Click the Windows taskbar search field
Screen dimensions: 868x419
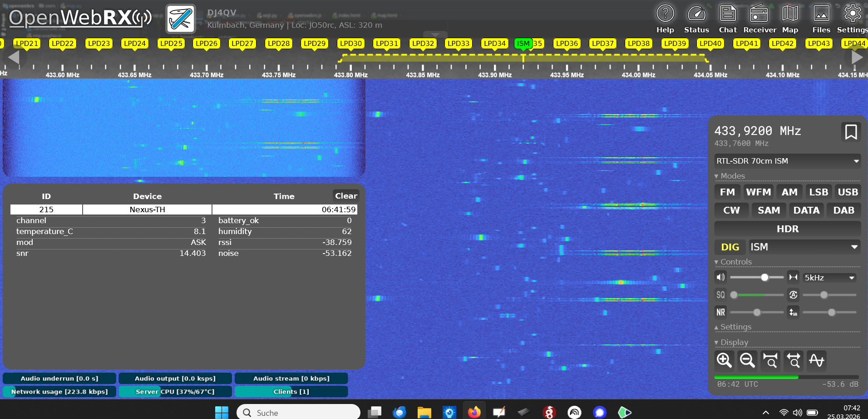point(299,413)
